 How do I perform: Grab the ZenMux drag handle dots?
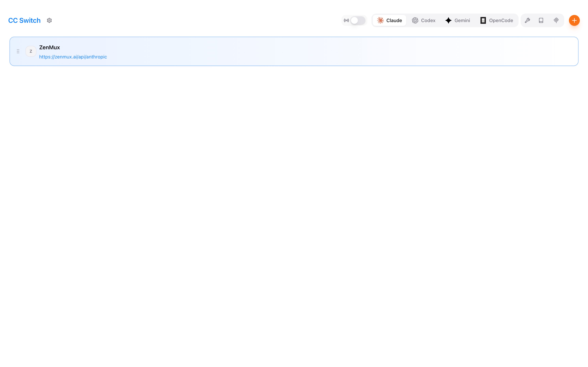pyautogui.click(x=18, y=51)
